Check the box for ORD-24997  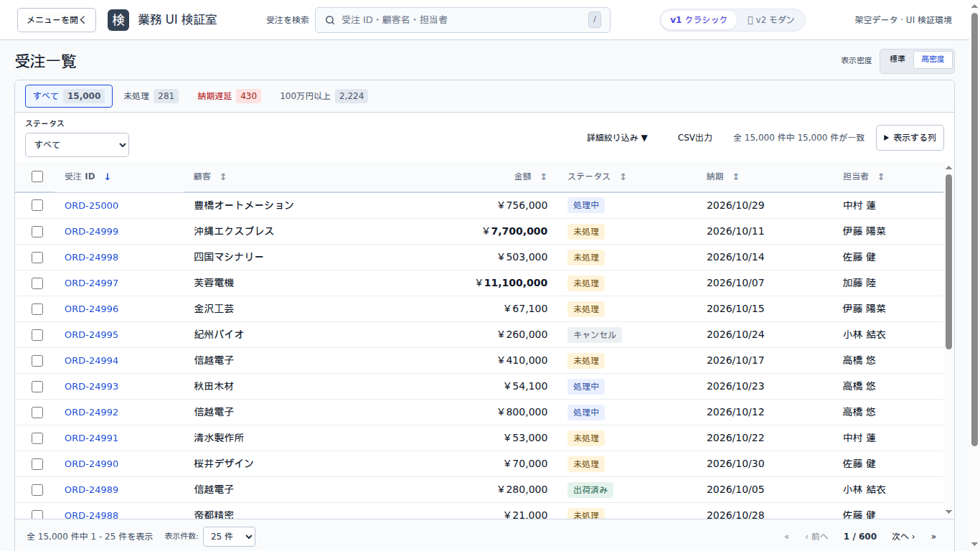37,283
